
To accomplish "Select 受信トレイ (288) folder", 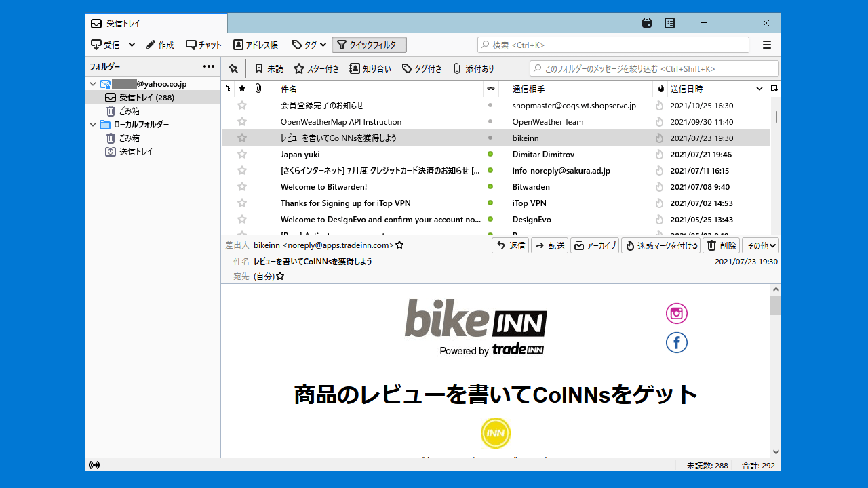I will [153, 98].
